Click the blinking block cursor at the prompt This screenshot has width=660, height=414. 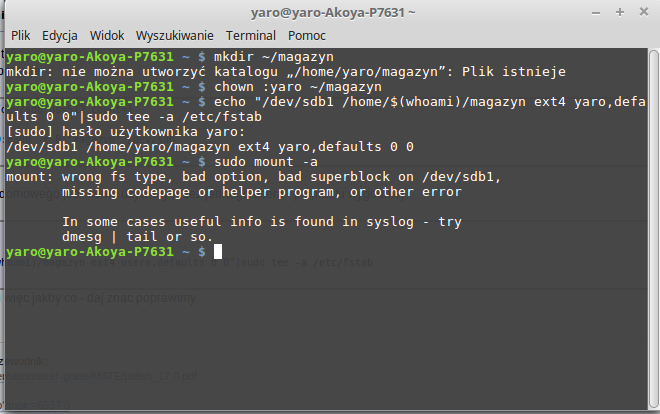coord(218,252)
